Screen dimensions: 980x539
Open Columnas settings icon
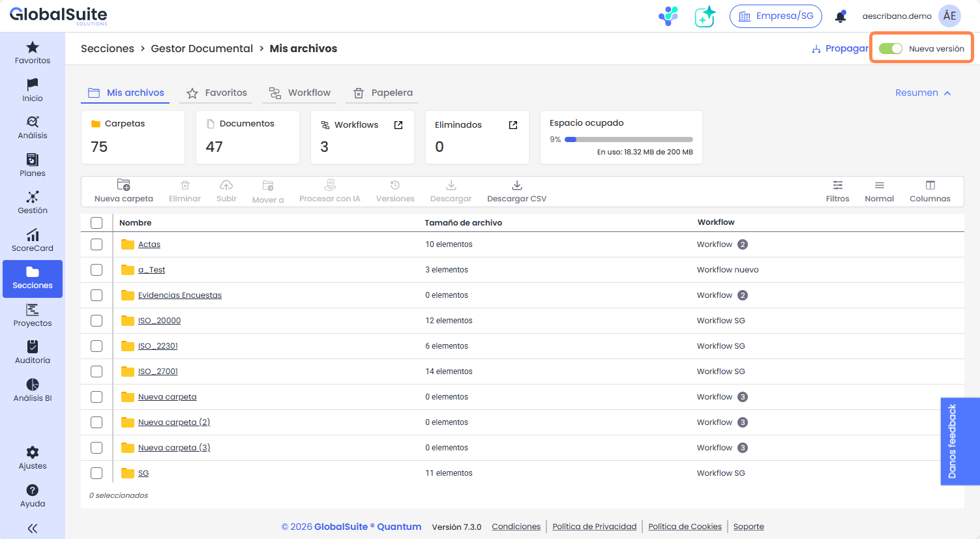930,186
